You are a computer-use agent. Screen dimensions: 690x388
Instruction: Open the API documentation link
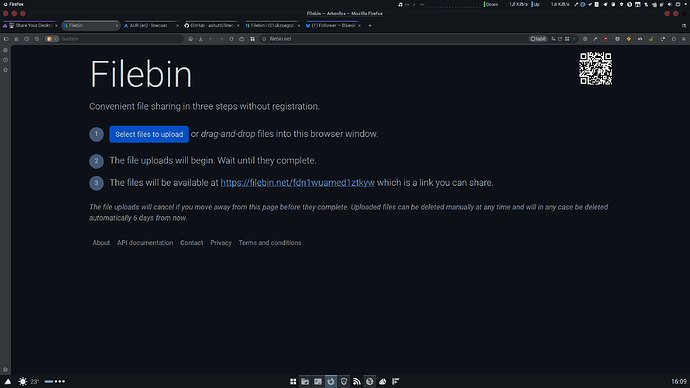coord(145,243)
